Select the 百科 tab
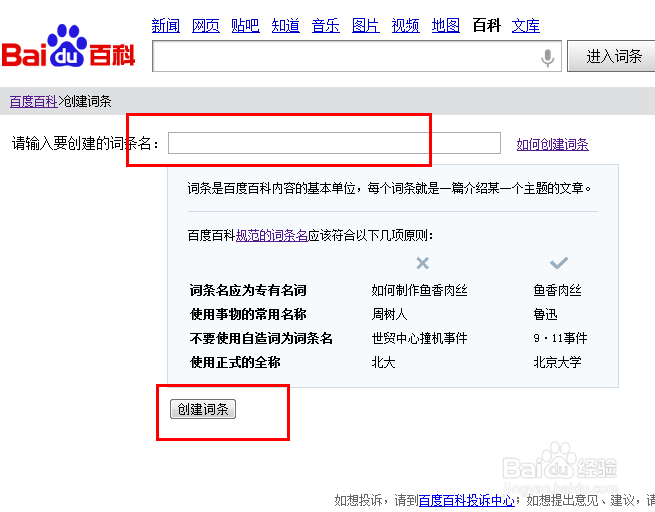The image size is (655, 512). coord(486,25)
